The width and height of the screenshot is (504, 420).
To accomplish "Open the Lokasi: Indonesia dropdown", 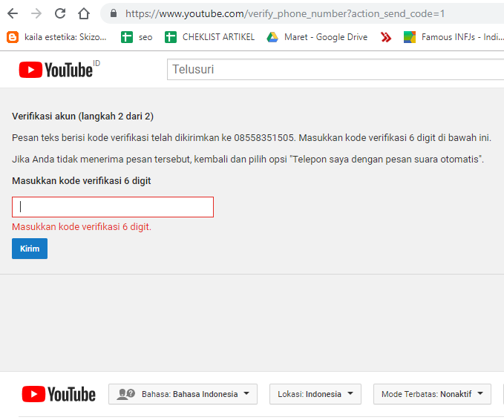I will pos(315,394).
